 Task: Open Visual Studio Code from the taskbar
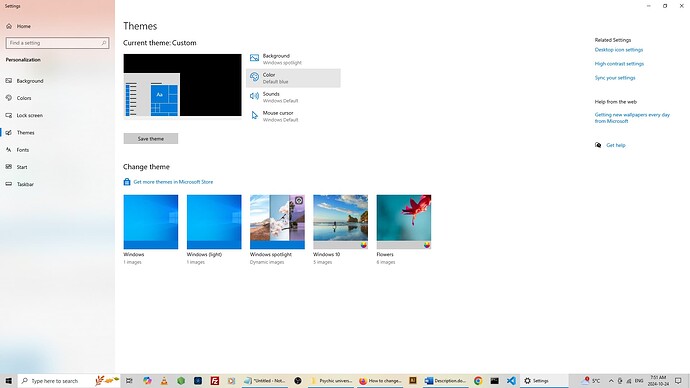coord(511,381)
